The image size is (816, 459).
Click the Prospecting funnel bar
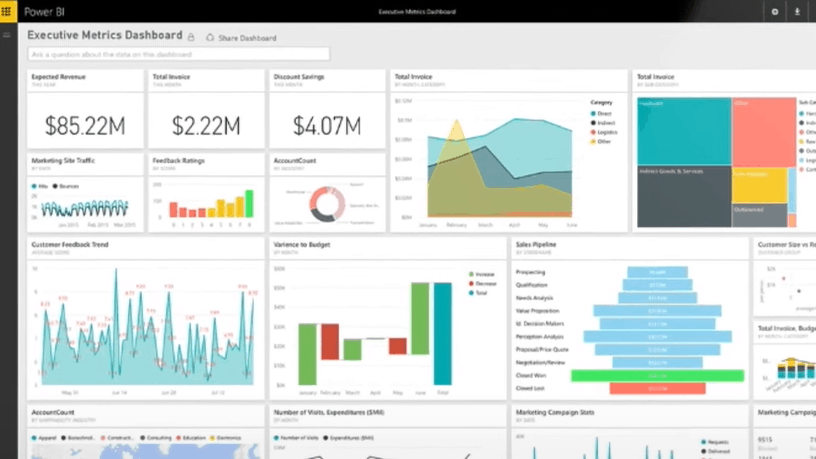[657, 272]
